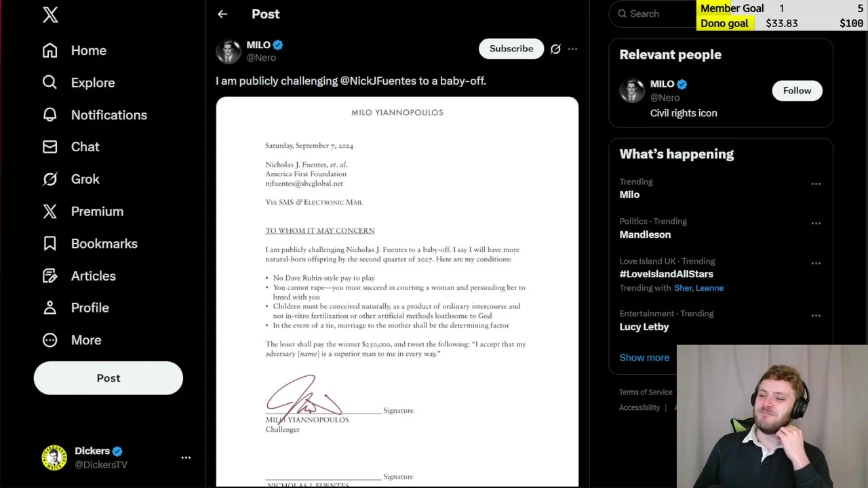Follow MILO in Relevant people
Image resolution: width=868 pixels, height=488 pixels.
[x=797, y=91]
